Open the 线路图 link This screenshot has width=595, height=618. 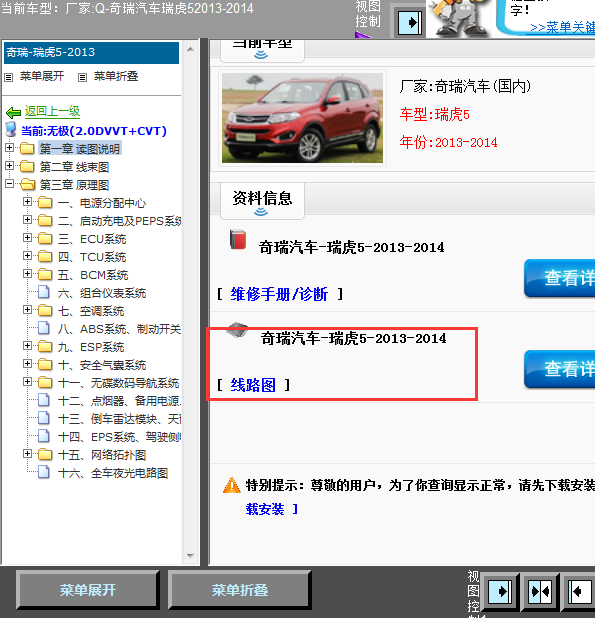click(x=253, y=385)
